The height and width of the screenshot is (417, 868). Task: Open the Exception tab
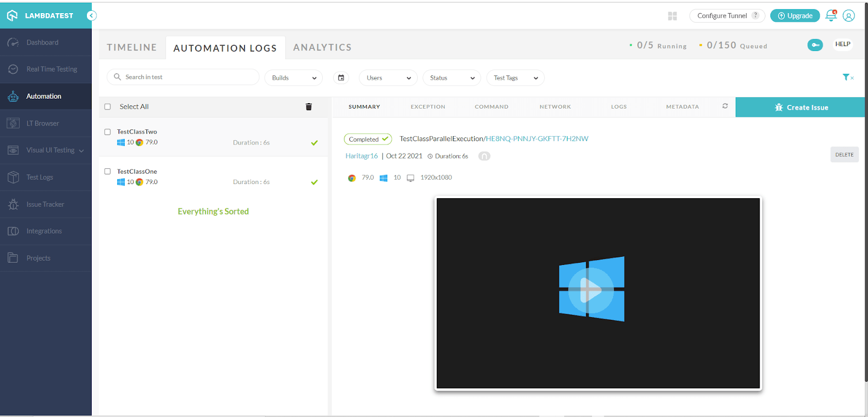tap(427, 107)
